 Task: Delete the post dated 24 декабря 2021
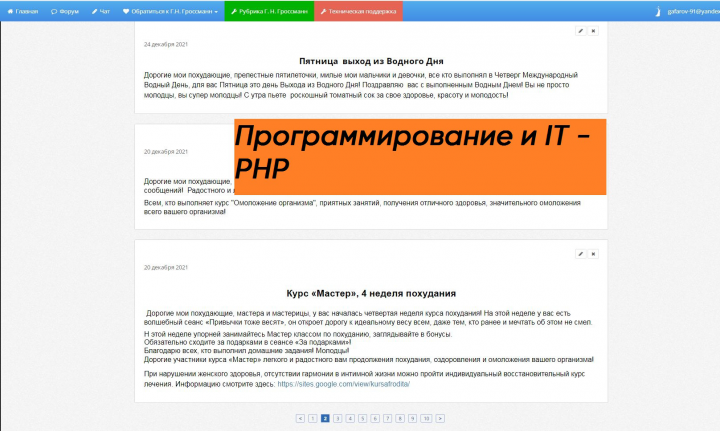click(x=593, y=31)
